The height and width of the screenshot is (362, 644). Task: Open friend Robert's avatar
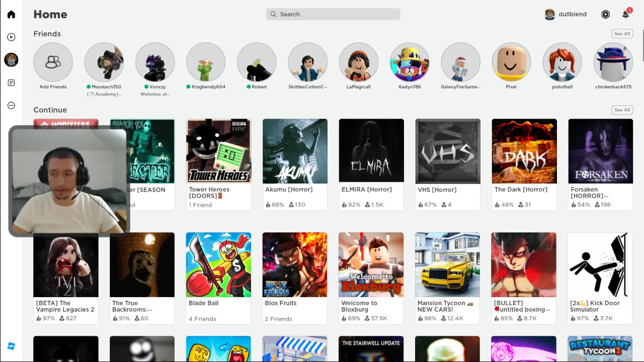pos(257,62)
